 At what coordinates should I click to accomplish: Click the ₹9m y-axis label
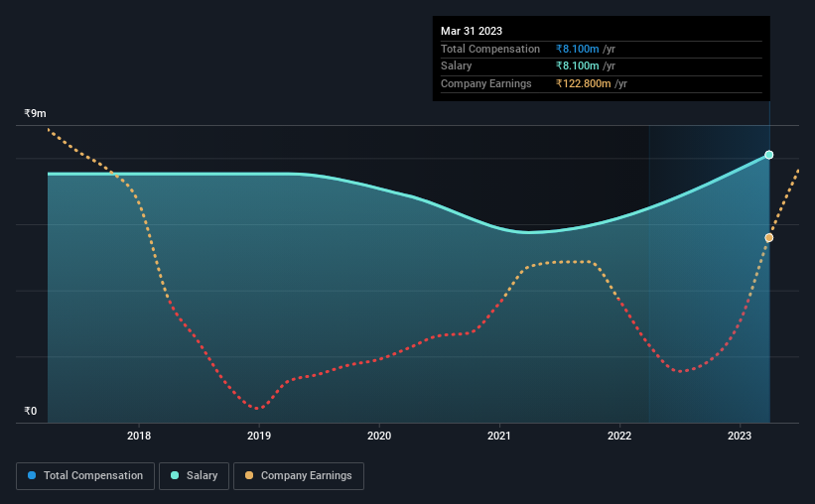coord(35,113)
